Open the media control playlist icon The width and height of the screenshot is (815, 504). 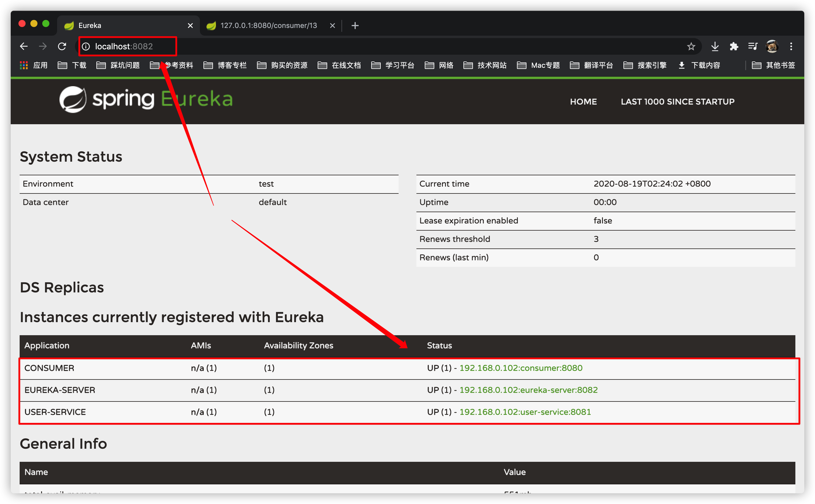point(753,46)
